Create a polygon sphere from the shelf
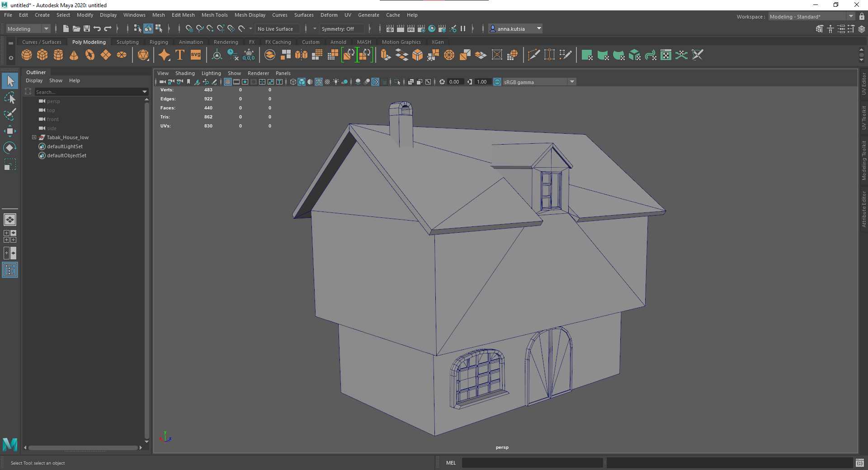The height and width of the screenshot is (470, 868). (x=27, y=55)
